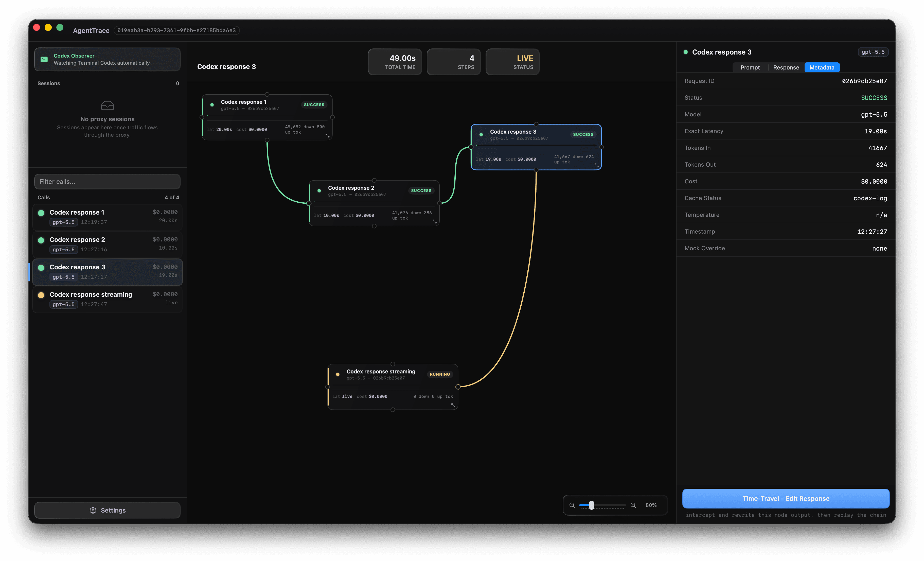
Task: Click the right connector handle of streaming node
Action: [x=458, y=387]
